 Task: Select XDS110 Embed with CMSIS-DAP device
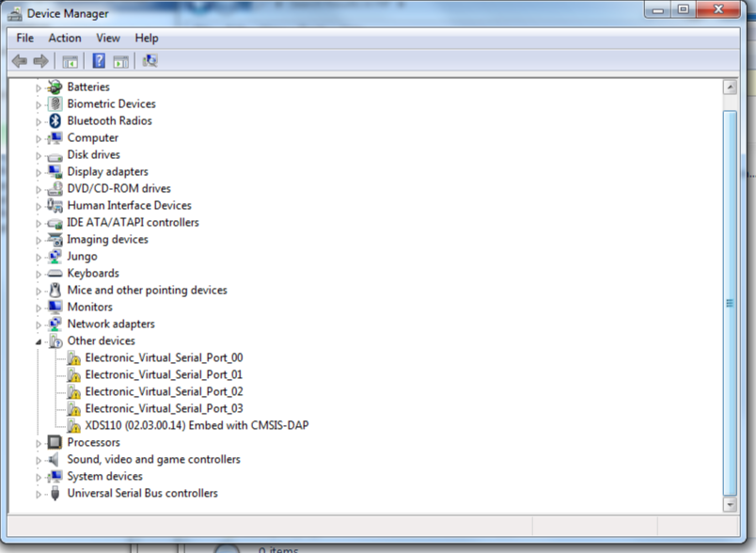click(197, 425)
